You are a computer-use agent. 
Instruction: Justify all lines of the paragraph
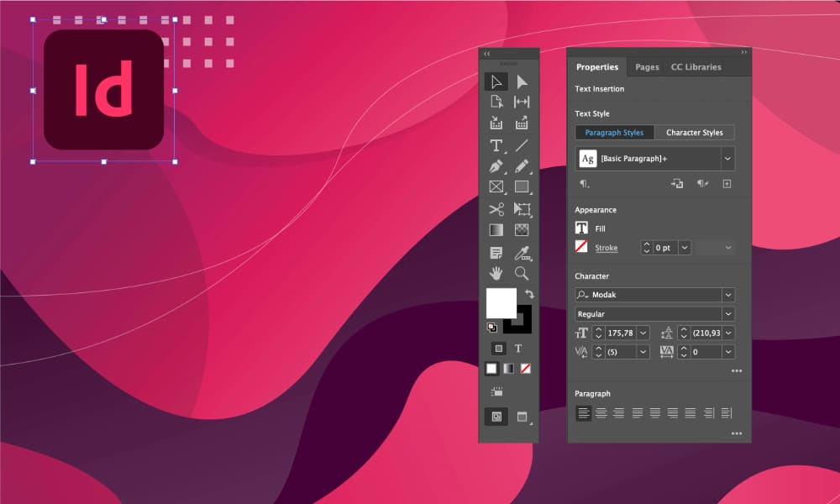(x=690, y=413)
